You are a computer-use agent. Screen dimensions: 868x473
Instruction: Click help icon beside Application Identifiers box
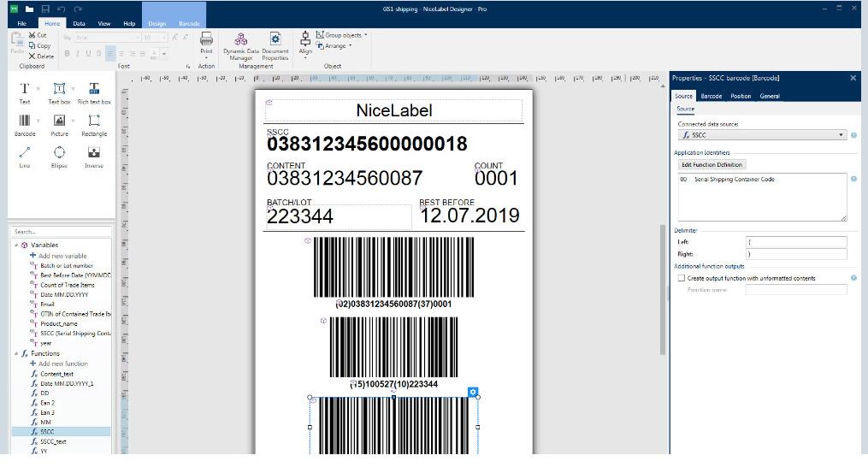pos(853,179)
